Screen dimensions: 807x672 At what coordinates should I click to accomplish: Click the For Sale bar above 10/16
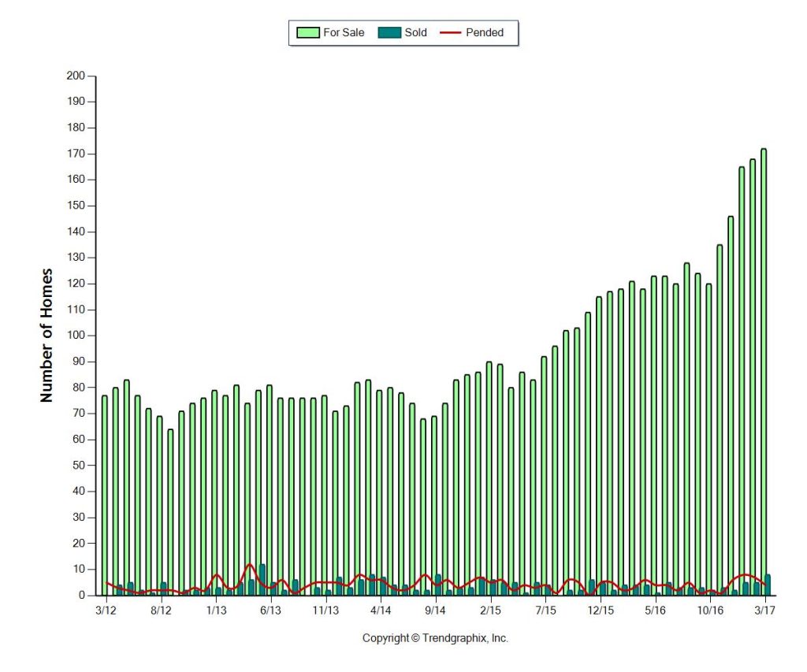[708, 440]
